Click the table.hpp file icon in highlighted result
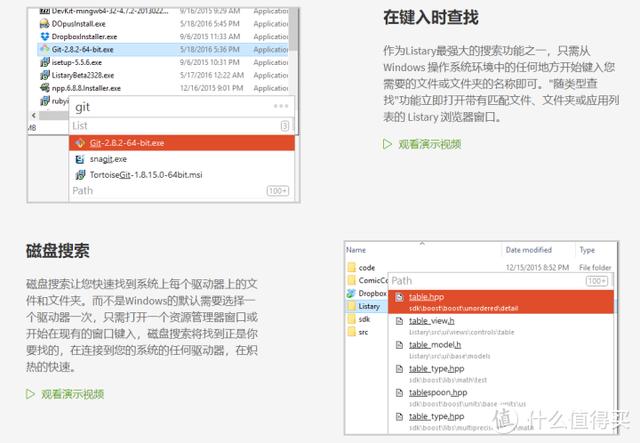This screenshot has width=640, height=443. pos(399,297)
